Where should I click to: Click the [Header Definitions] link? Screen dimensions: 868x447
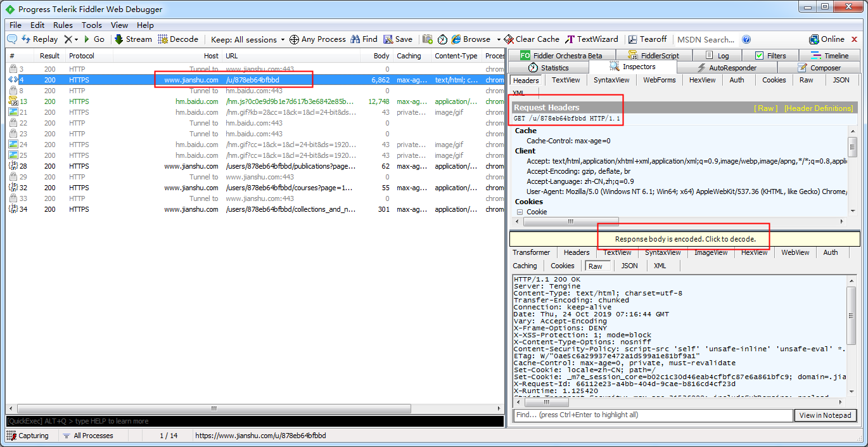[819, 108]
